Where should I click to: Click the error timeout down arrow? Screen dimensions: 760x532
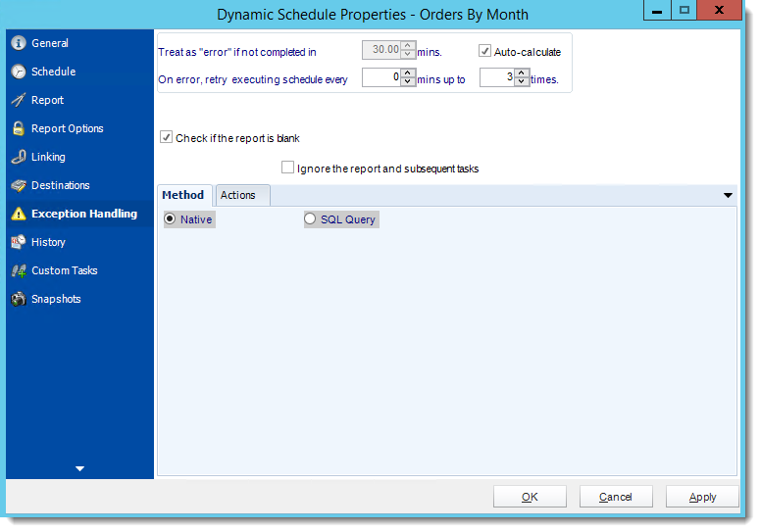pyautogui.click(x=408, y=54)
